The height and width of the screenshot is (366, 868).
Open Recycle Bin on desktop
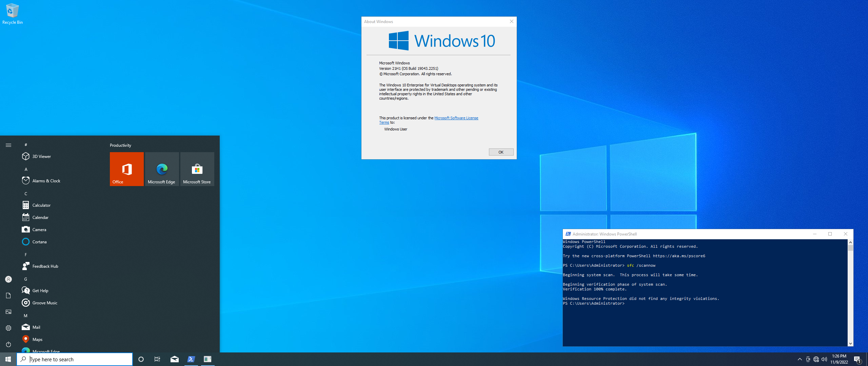tap(13, 14)
